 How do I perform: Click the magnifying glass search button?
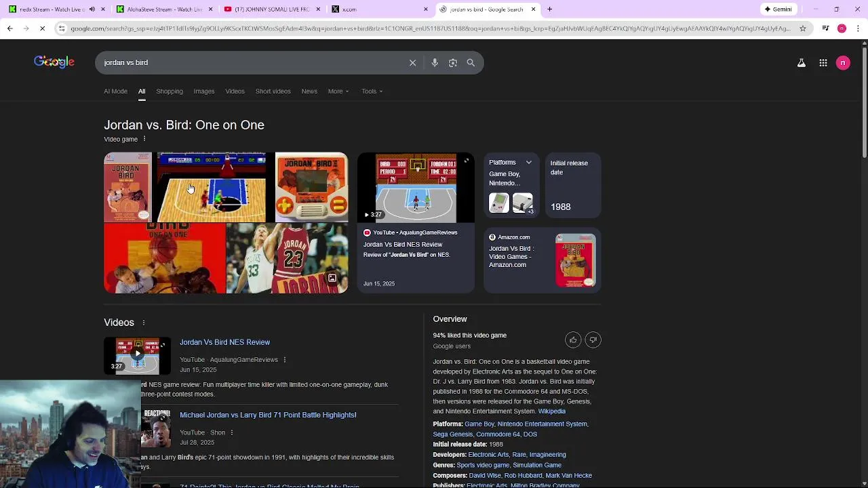click(x=471, y=63)
